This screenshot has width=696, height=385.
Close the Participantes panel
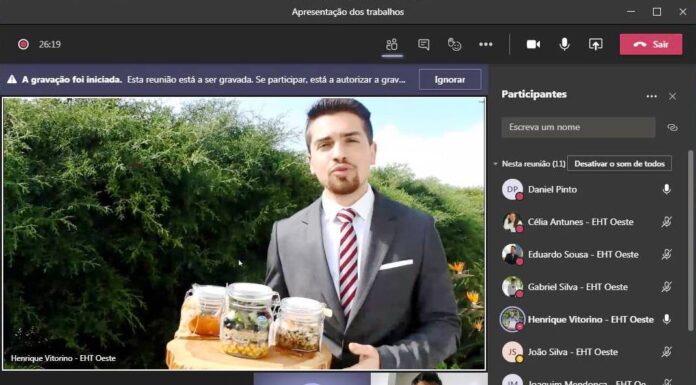(672, 96)
